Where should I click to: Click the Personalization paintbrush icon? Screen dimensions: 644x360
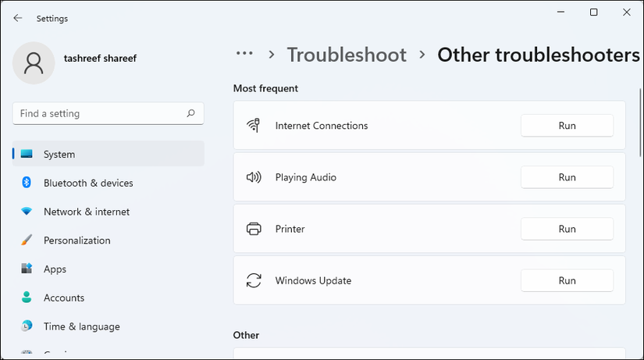click(27, 240)
